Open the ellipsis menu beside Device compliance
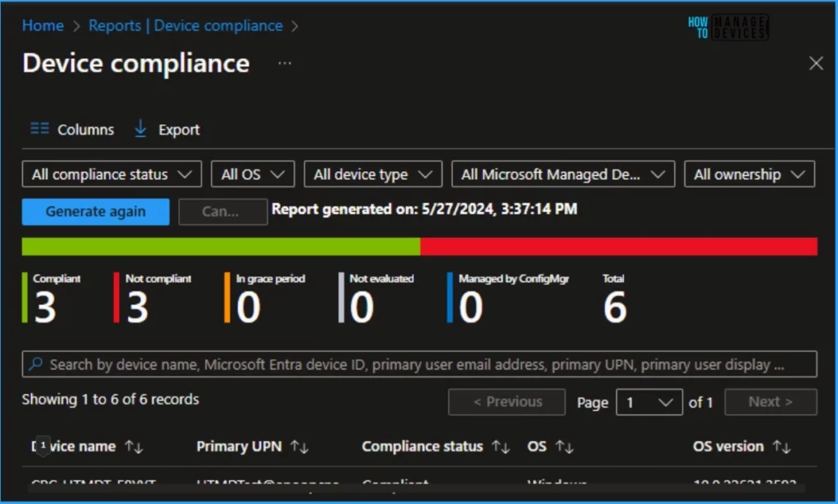Image resolution: width=838 pixels, height=504 pixels. point(285,63)
